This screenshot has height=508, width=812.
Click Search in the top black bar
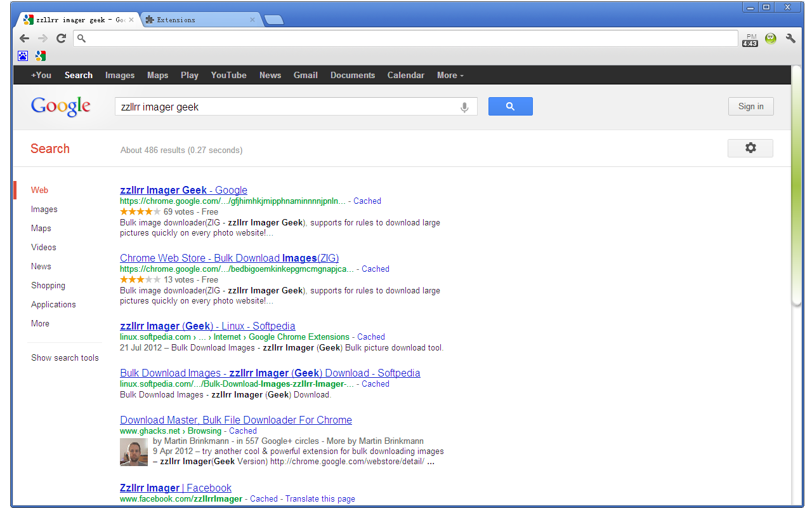79,75
